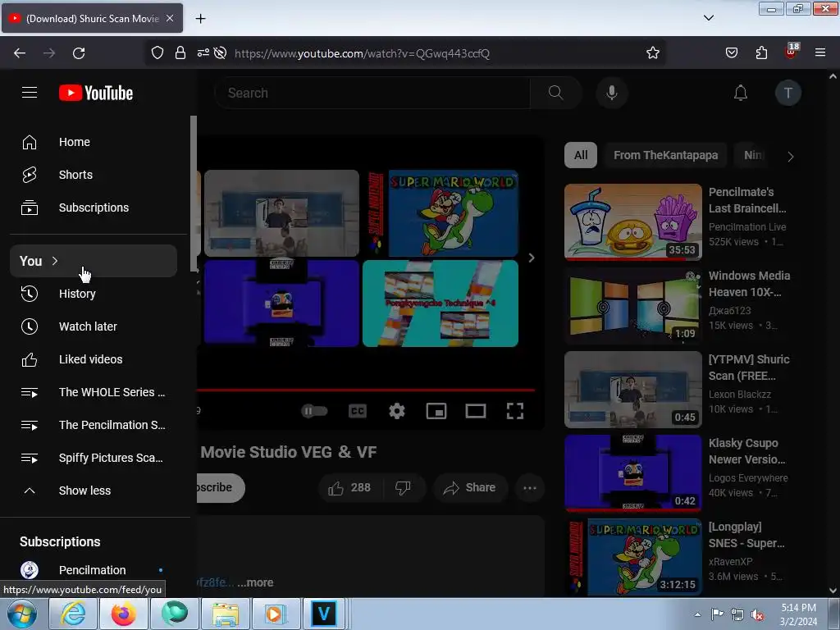The image size is (840, 630).
Task: Open the Windows Start menu
Action: coord(22,614)
